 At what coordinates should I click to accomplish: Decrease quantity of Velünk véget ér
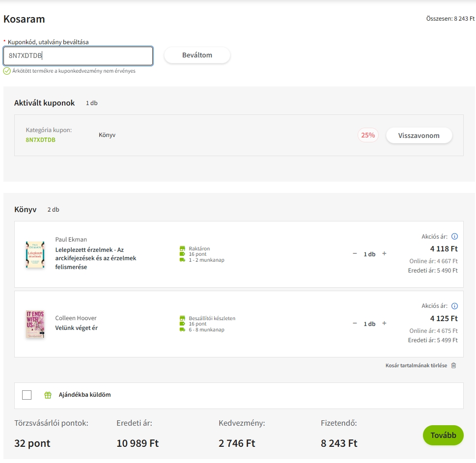(355, 324)
